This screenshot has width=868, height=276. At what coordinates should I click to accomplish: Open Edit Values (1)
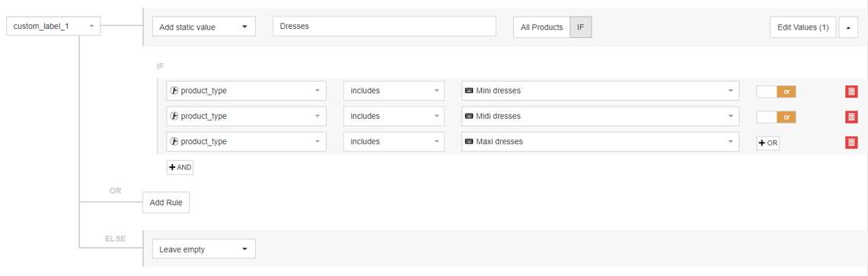[803, 27]
